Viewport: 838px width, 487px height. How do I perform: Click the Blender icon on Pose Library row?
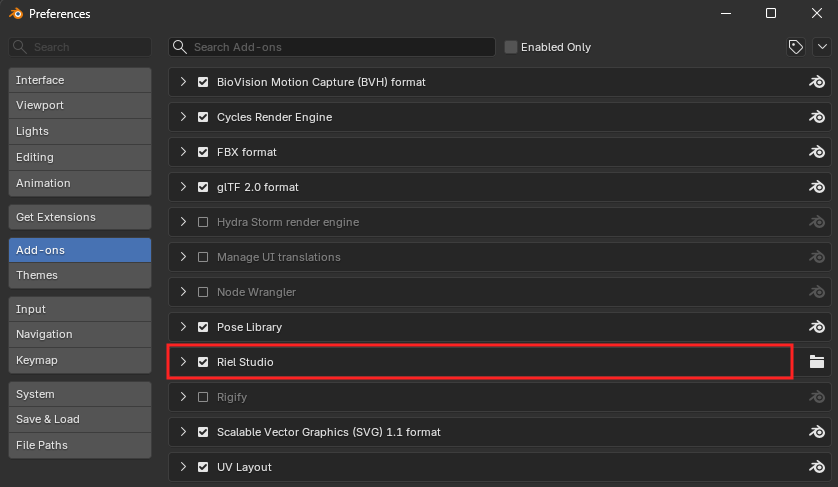(x=817, y=327)
